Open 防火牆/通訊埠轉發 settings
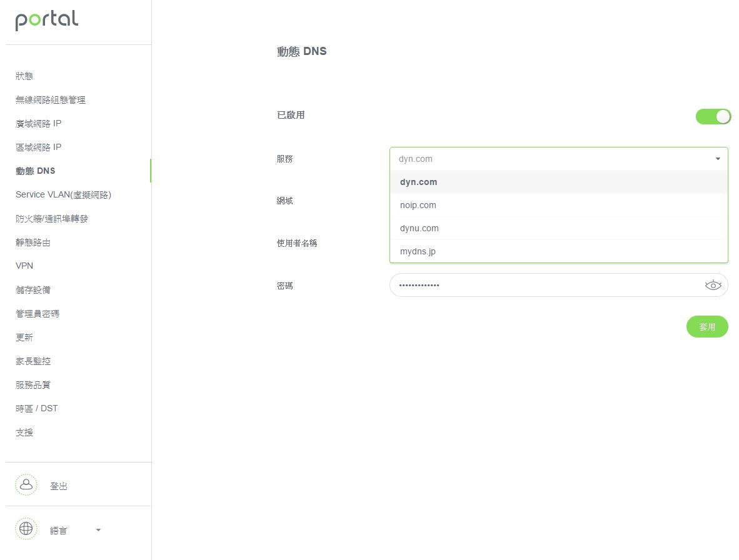This screenshot has width=739, height=560. pyautogui.click(x=52, y=219)
